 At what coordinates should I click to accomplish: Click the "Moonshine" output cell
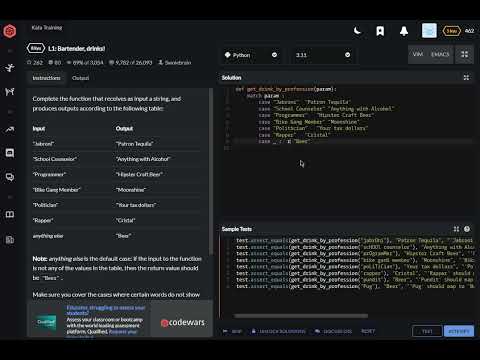[x=131, y=190]
